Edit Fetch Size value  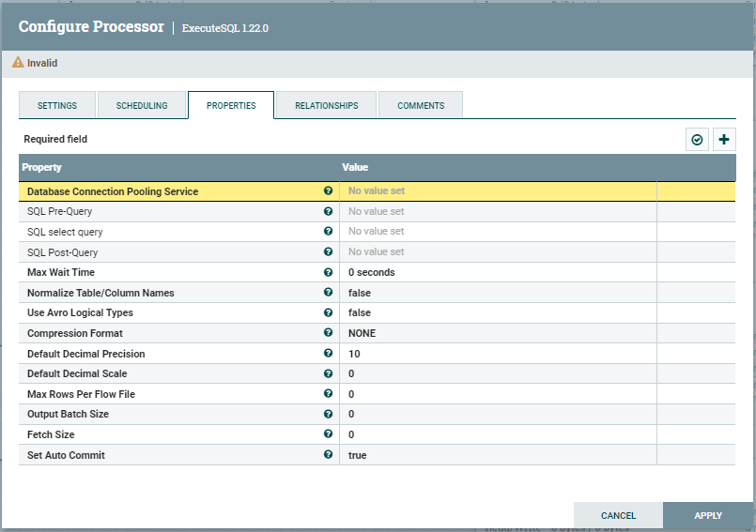pos(498,434)
